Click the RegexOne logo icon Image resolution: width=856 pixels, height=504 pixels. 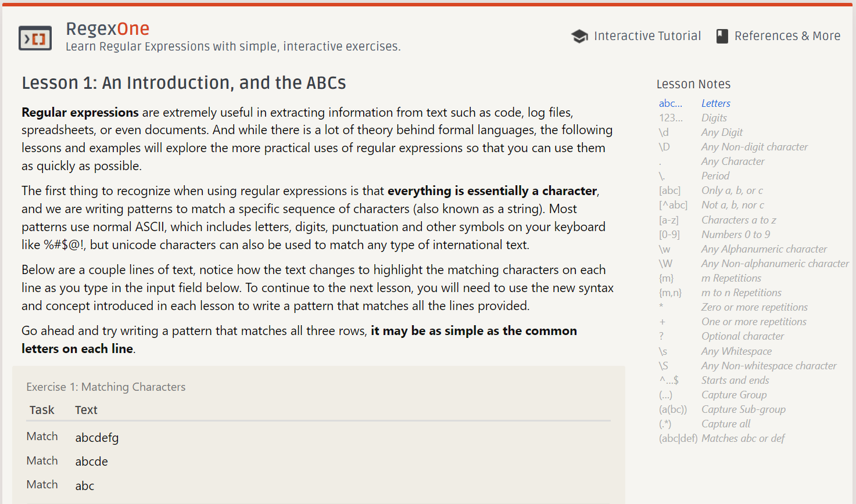35,38
